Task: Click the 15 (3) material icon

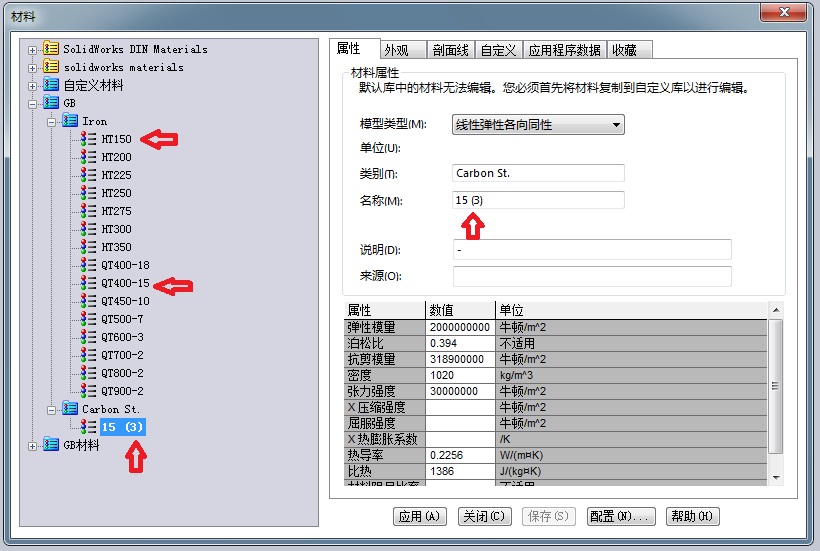Action: point(88,427)
